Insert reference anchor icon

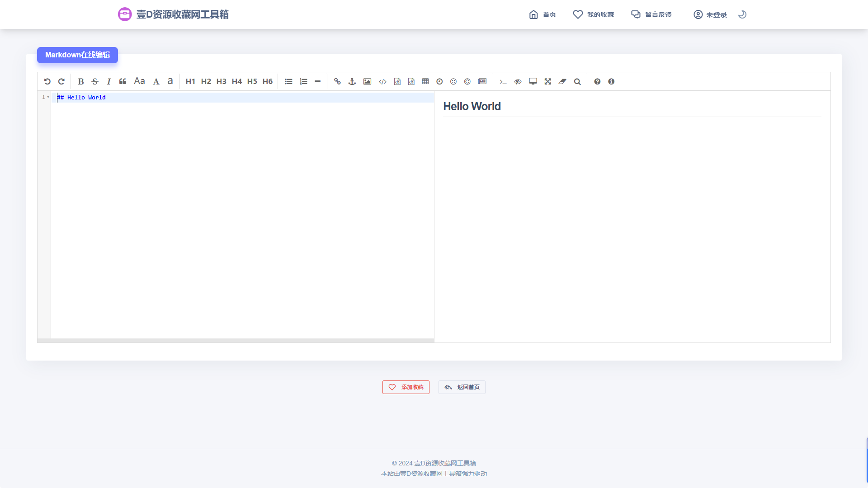click(352, 81)
